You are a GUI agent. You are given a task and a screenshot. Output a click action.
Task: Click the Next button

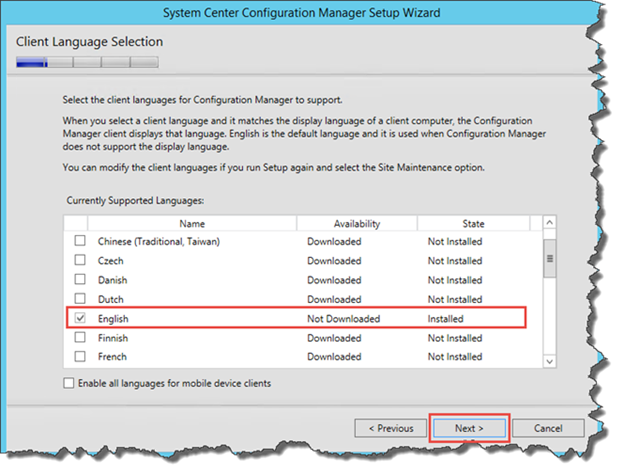(469, 428)
